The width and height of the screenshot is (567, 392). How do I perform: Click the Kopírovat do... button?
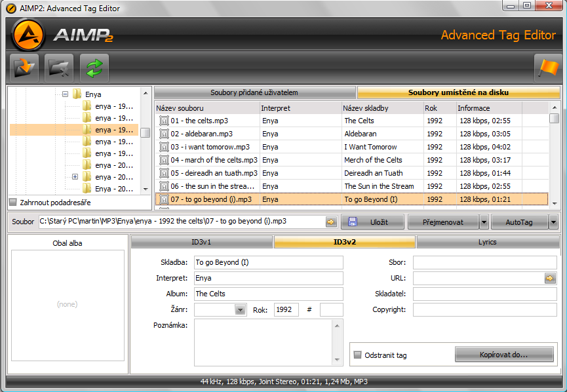(x=504, y=355)
